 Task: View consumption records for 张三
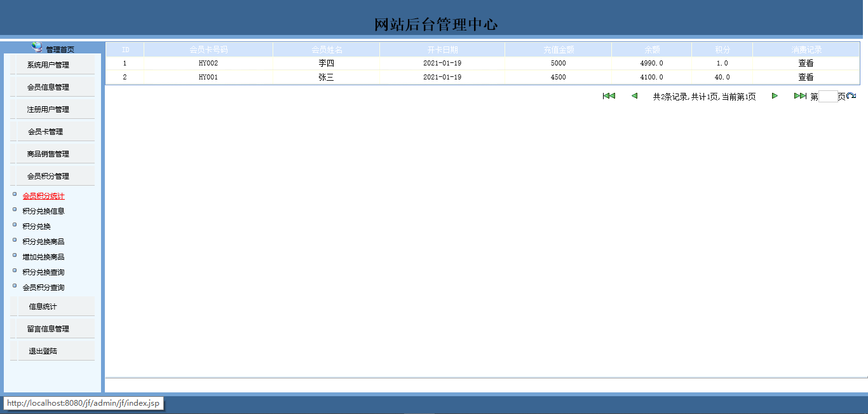[806, 77]
